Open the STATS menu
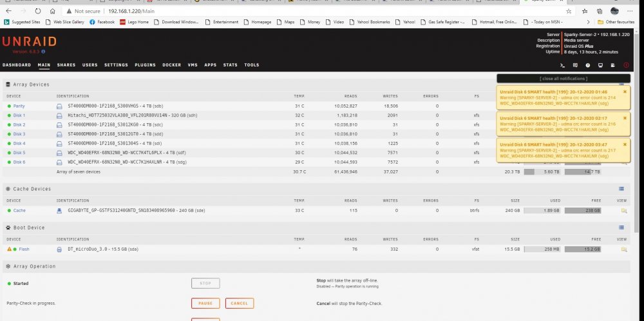The image size is (644, 321). tap(231, 65)
